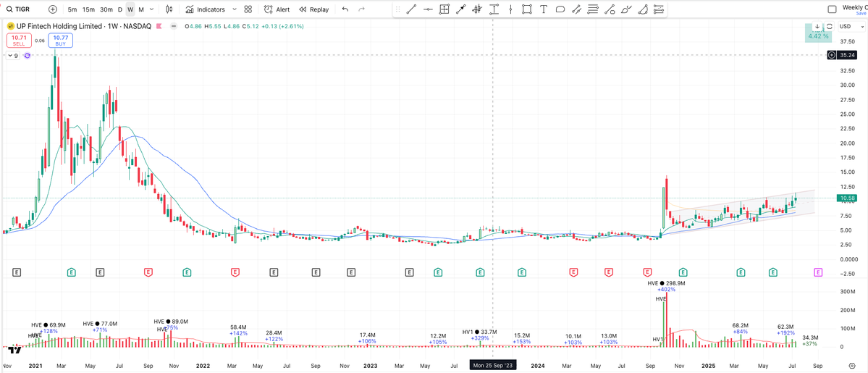Click the magenta upcoming earnings E marker

click(x=818, y=272)
